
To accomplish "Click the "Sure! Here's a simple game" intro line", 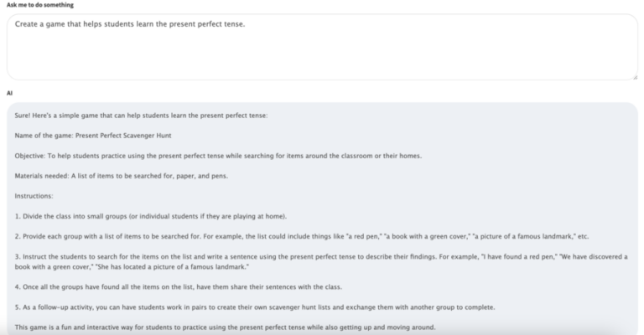I will click(x=141, y=115).
